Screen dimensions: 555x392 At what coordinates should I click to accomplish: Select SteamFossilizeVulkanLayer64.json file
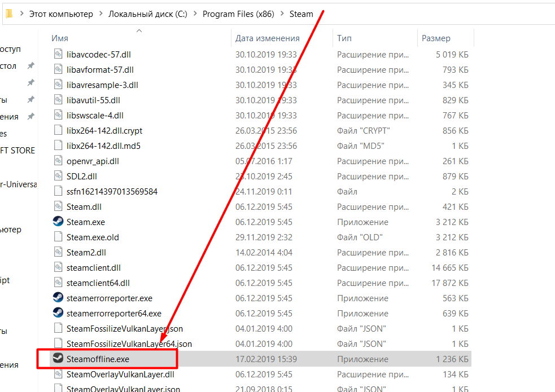click(x=129, y=343)
